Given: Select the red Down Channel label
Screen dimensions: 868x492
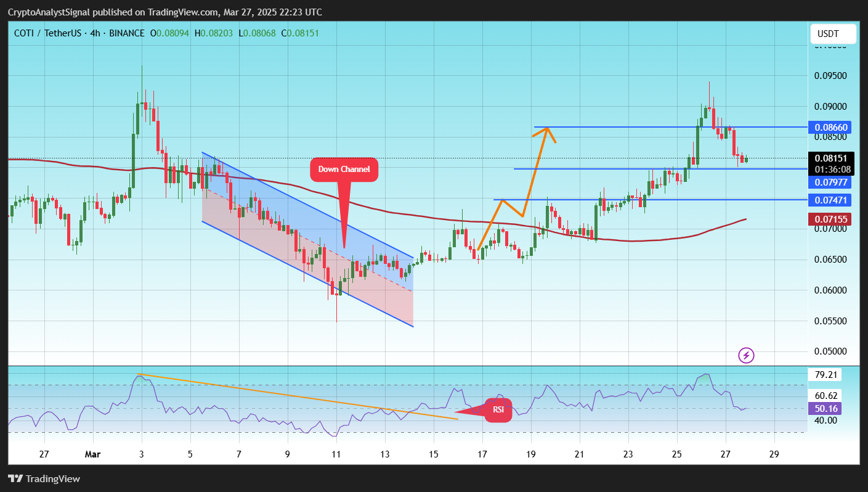Looking at the screenshot, I should (x=344, y=170).
